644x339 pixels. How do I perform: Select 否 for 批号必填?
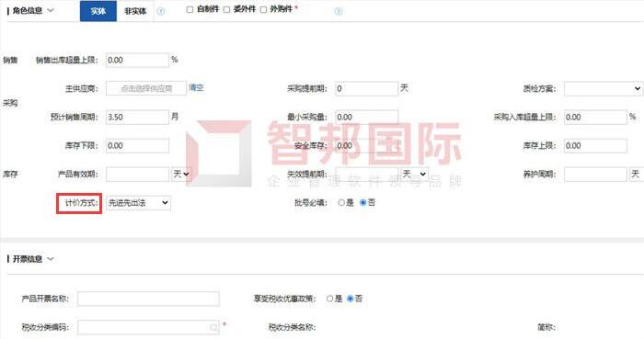pos(363,202)
